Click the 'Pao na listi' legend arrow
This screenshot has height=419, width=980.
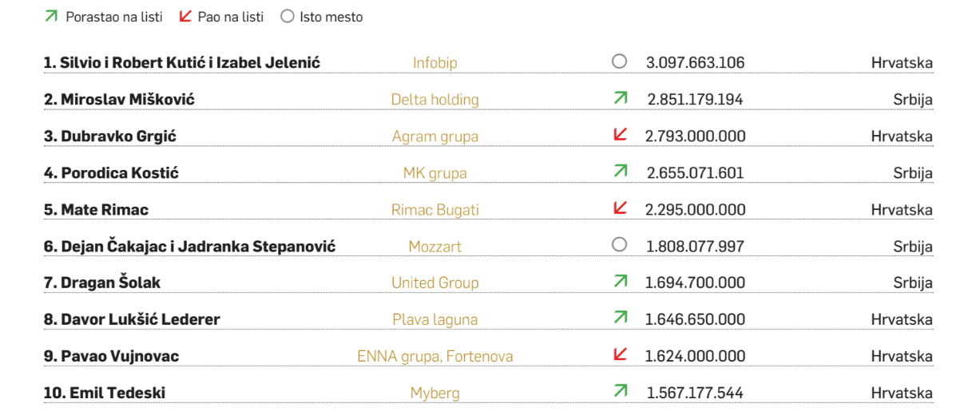coord(185,16)
